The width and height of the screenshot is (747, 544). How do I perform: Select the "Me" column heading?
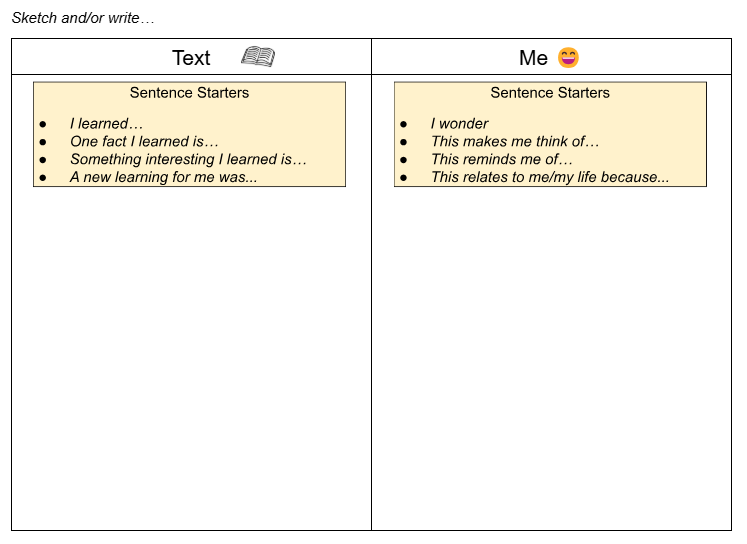coord(533,58)
